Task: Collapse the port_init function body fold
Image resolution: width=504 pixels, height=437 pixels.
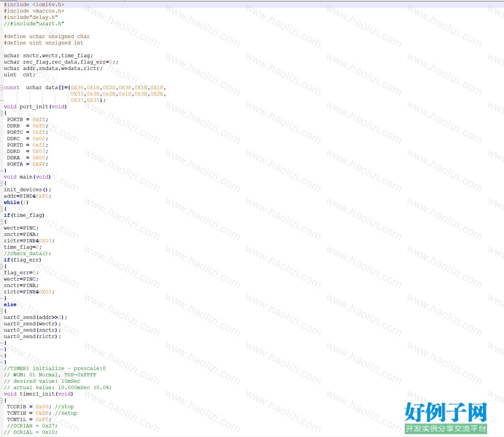Action: 1,113
